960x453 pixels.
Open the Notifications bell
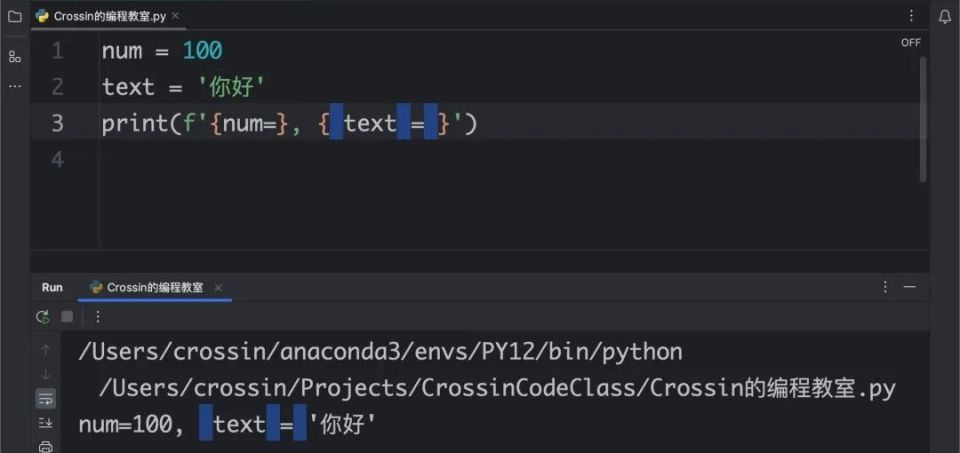tap(945, 17)
